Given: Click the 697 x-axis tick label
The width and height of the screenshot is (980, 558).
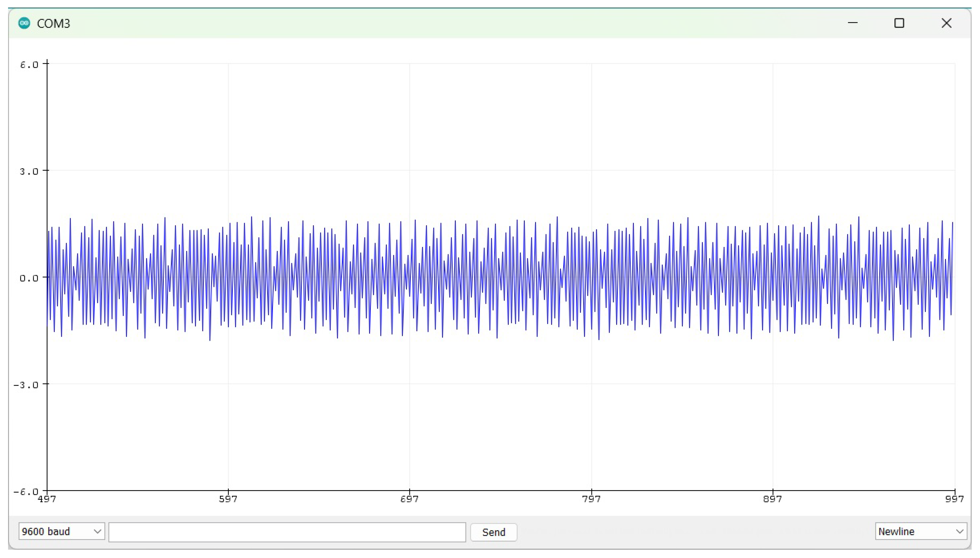Looking at the screenshot, I should pos(409,499).
